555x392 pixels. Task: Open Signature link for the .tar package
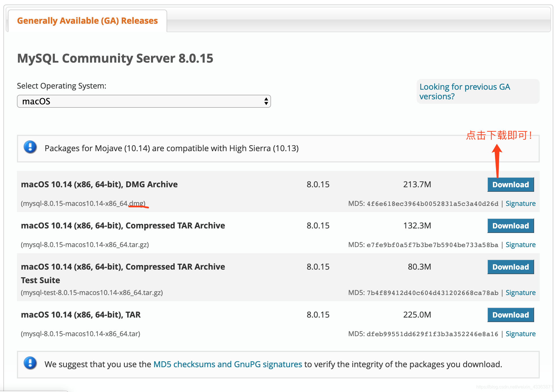pyautogui.click(x=520, y=334)
